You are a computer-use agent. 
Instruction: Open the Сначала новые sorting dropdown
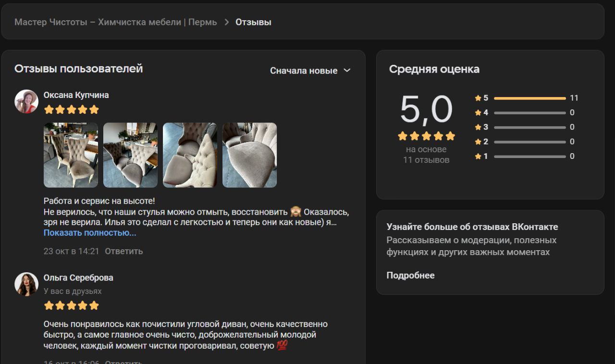tap(304, 71)
